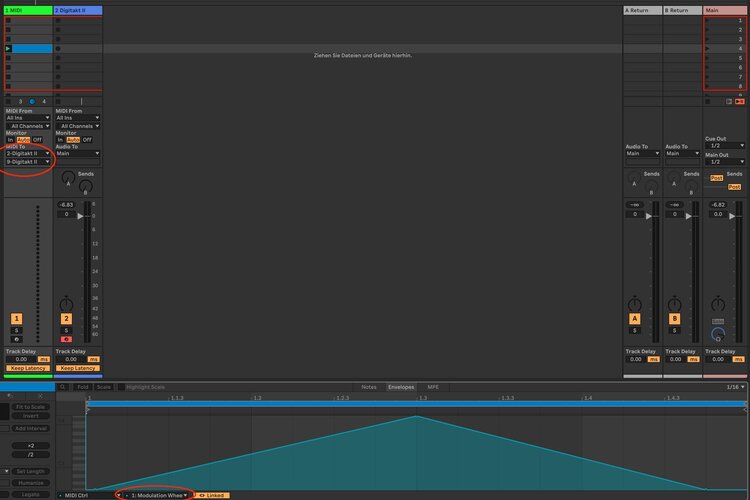The image size is (750, 500).
Task: Switch to the Notes tab
Action: tap(369, 387)
